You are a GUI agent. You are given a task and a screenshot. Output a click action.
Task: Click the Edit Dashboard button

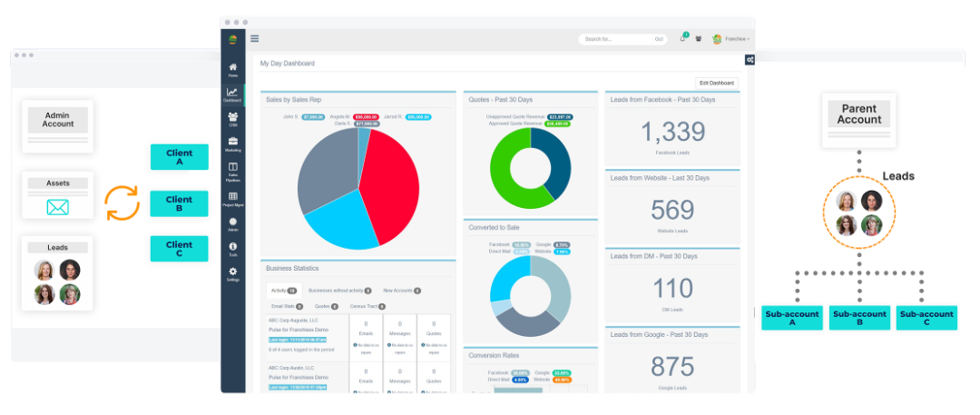[x=717, y=83]
